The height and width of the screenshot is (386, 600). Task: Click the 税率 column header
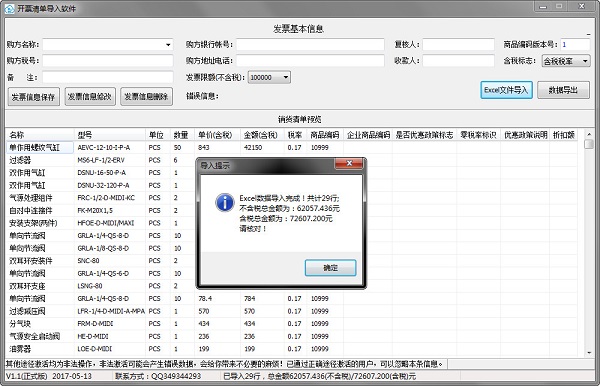295,135
